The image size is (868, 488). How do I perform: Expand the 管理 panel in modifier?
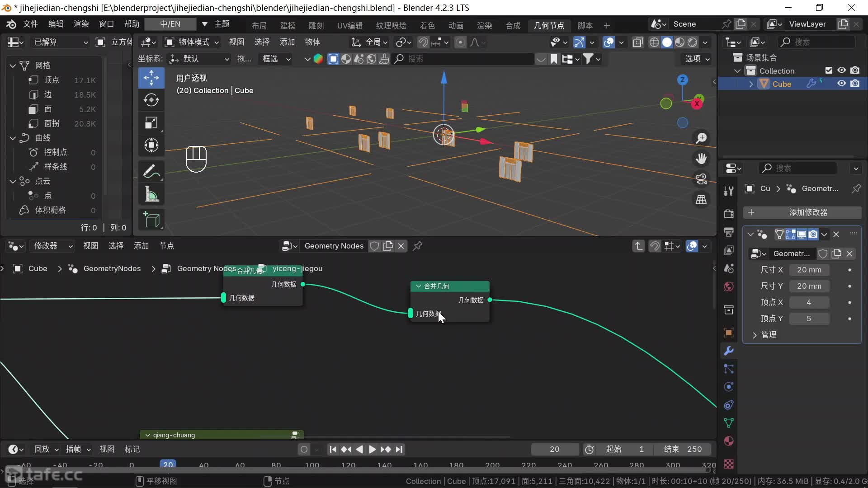click(x=755, y=335)
